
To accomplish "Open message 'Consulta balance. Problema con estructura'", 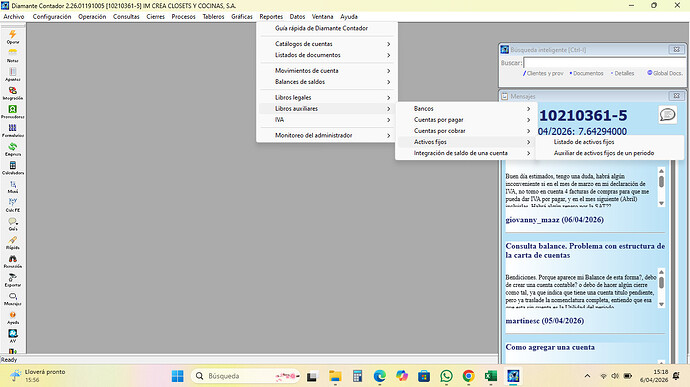I will [585, 251].
